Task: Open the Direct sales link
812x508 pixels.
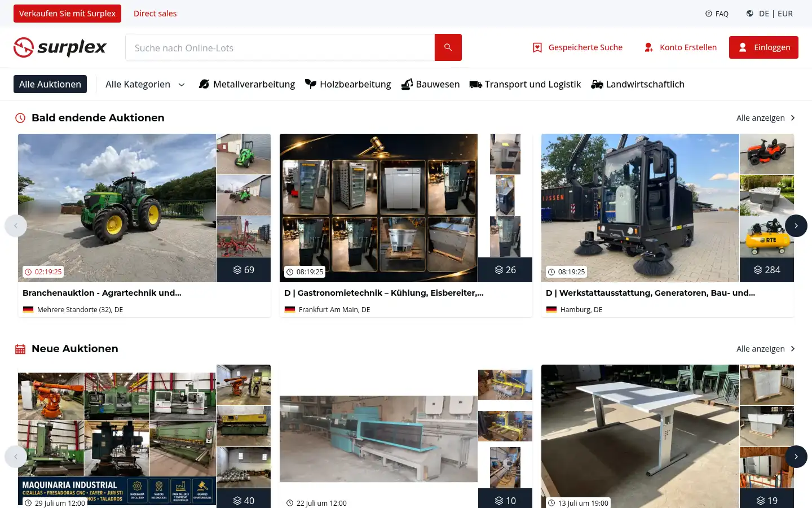Action: tap(155, 14)
